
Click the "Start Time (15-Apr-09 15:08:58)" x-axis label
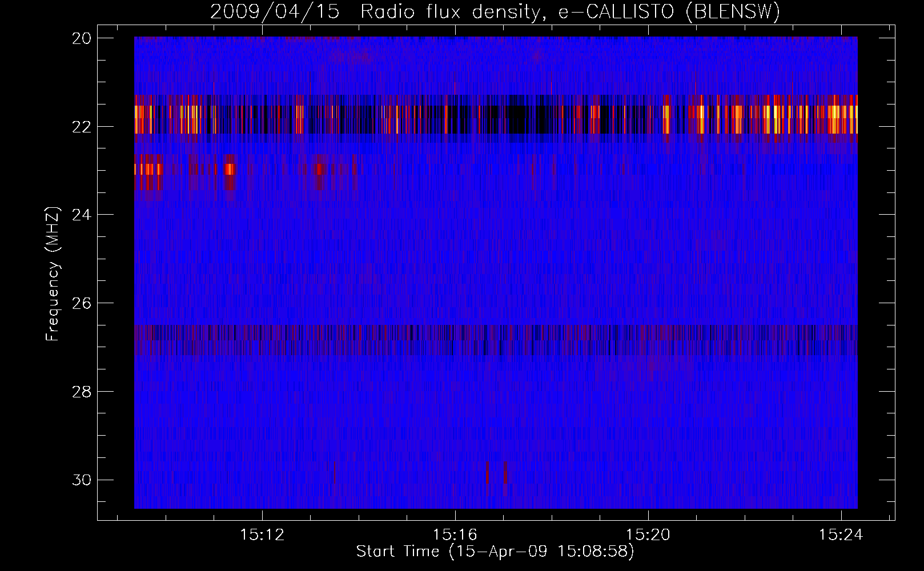tap(495, 552)
